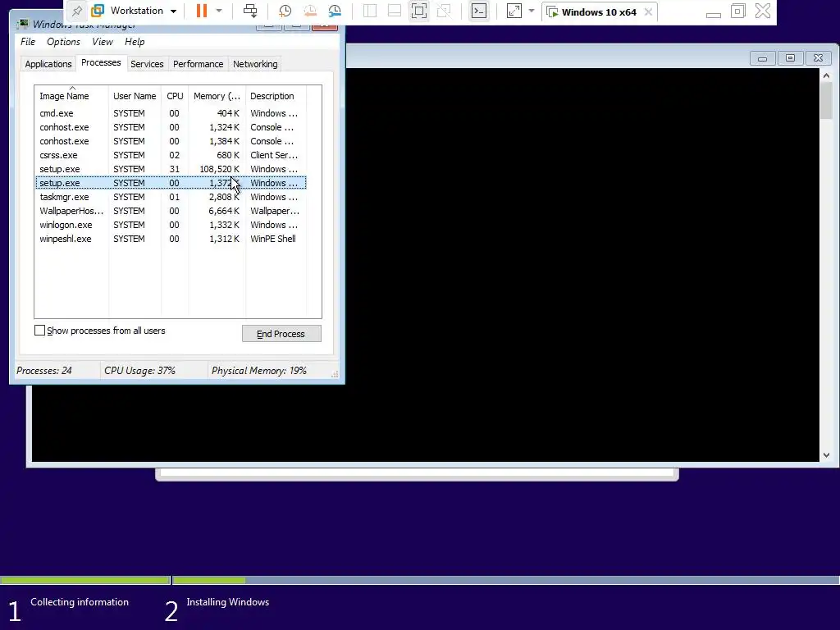Switch to the Networking tab
The image size is (840, 630).
pos(255,64)
